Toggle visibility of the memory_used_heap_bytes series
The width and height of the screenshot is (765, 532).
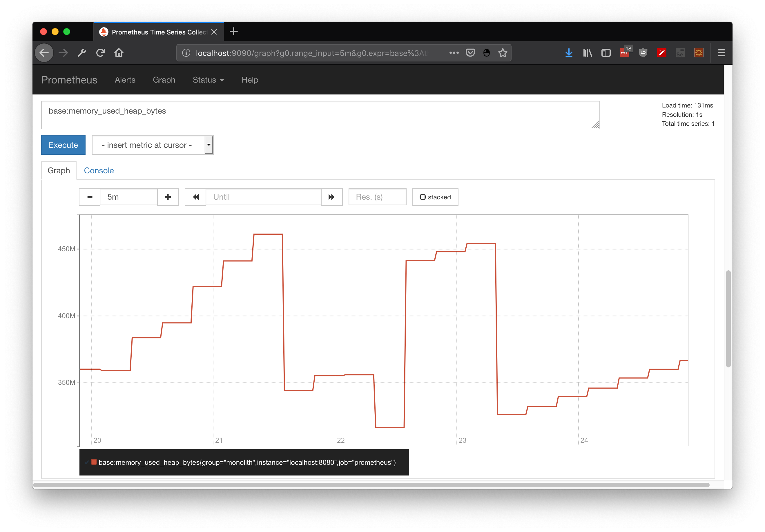point(87,462)
